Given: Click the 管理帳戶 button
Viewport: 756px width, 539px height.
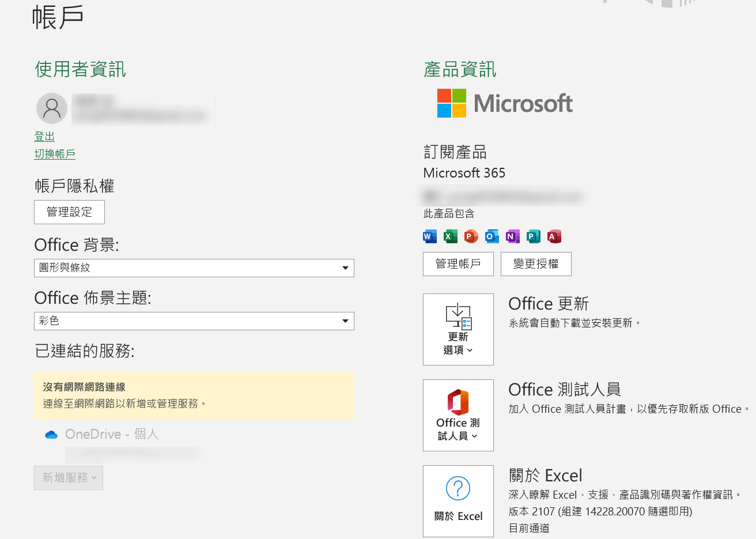Looking at the screenshot, I should tap(458, 264).
